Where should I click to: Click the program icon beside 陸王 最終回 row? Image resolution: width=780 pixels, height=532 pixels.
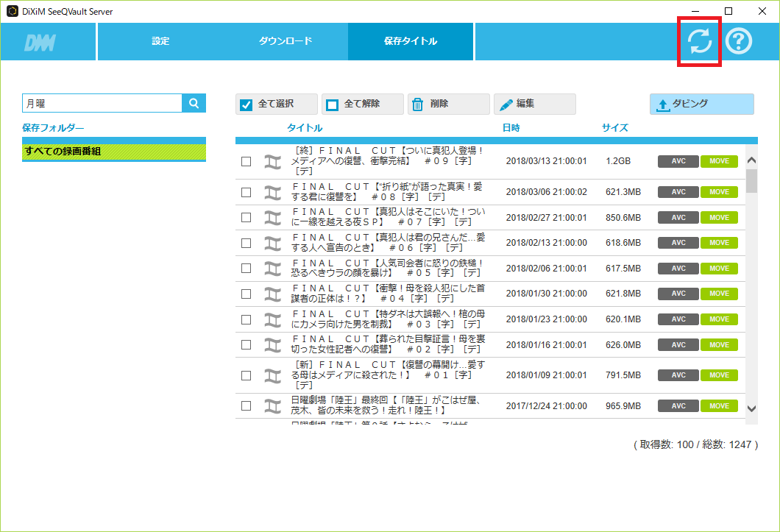pyautogui.click(x=272, y=405)
